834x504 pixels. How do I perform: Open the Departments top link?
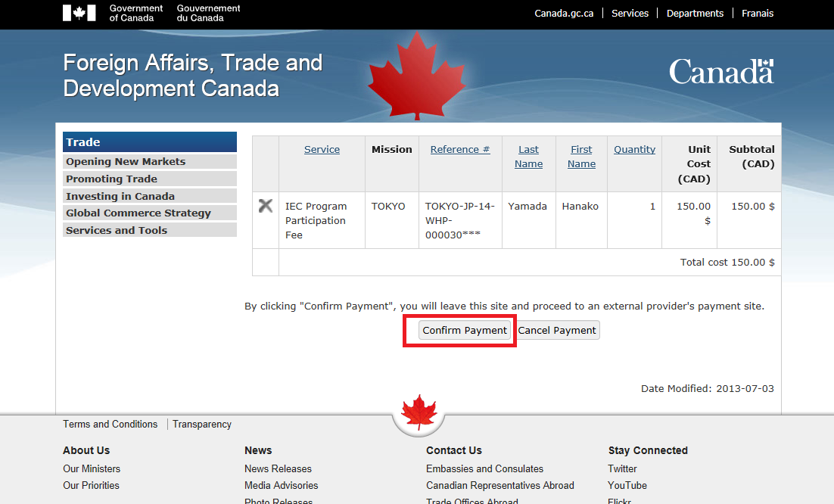click(696, 14)
